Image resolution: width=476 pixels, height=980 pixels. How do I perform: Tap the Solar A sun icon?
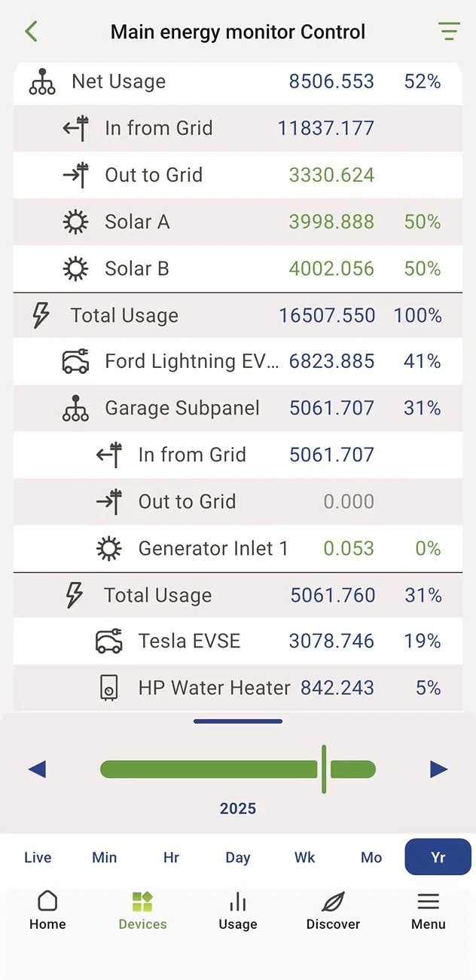(x=75, y=222)
